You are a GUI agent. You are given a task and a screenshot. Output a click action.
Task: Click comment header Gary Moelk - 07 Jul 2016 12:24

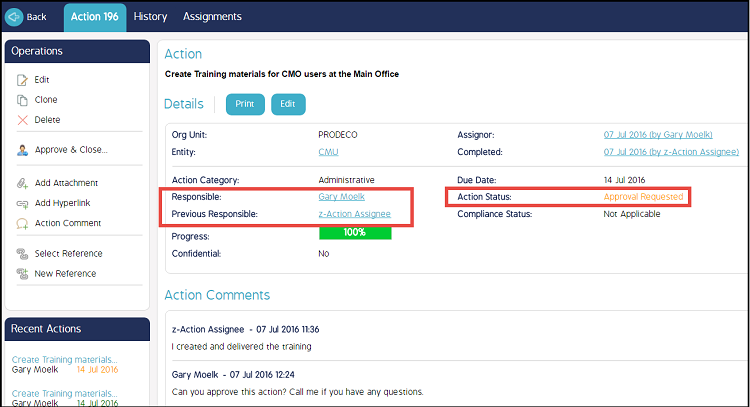click(x=233, y=374)
